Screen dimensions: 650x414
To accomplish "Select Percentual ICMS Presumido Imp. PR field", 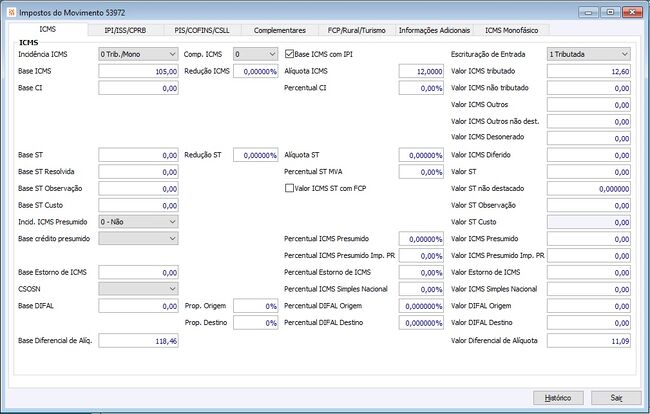I will tap(421, 256).
